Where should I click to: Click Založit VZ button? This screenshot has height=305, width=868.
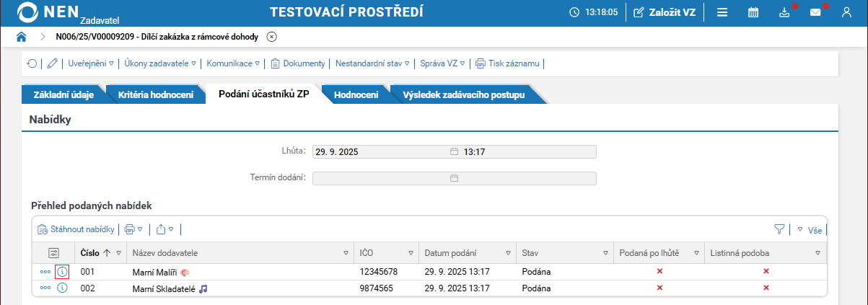[x=665, y=12]
